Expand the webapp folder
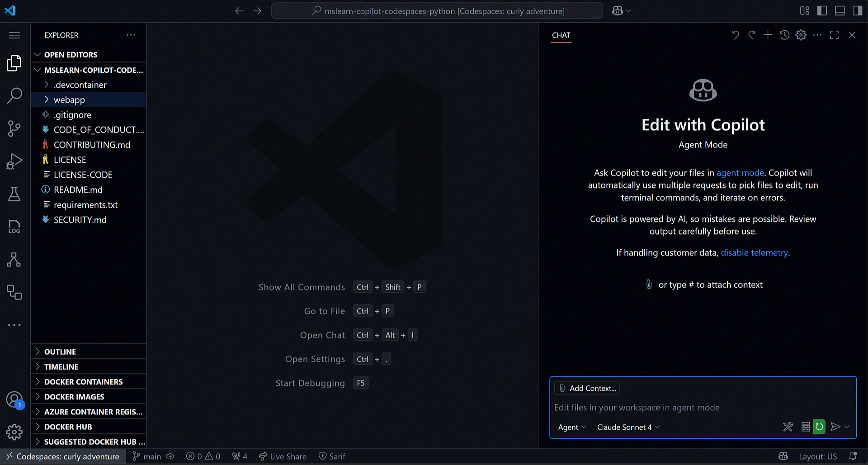 tap(69, 100)
